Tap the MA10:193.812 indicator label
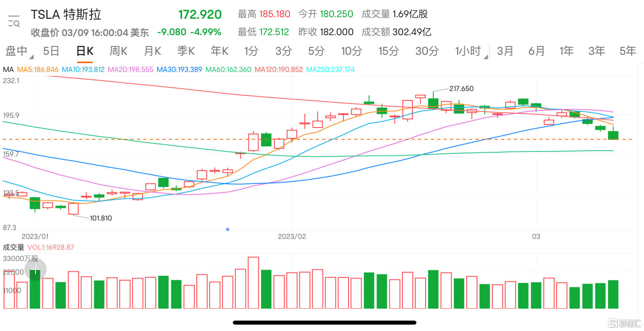 click(83, 70)
